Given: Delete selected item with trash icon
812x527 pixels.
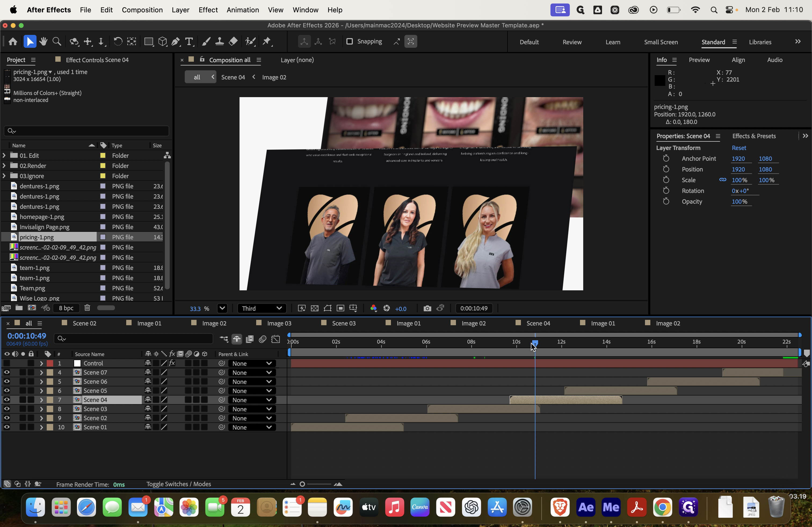Looking at the screenshot, I should pos(87,308).
